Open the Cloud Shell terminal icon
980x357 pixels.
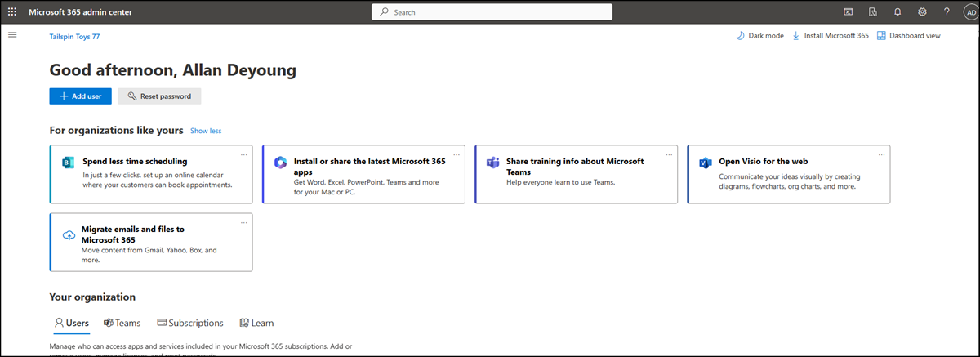tap(849, 12)
